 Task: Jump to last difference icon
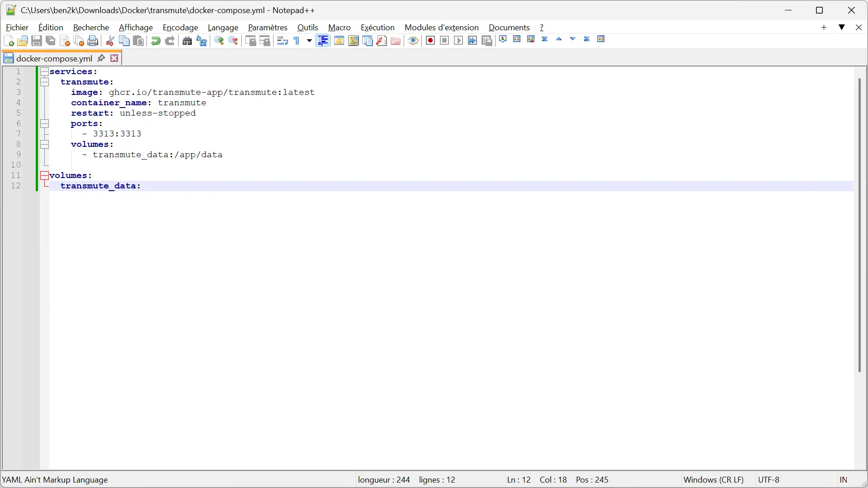(587, 39)
